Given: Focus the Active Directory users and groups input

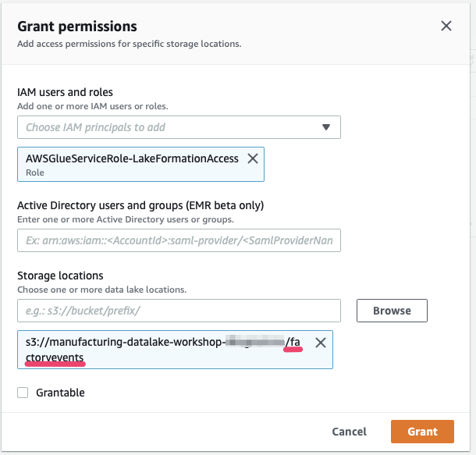Looking at the screenshot, I should tap(179, 240).
